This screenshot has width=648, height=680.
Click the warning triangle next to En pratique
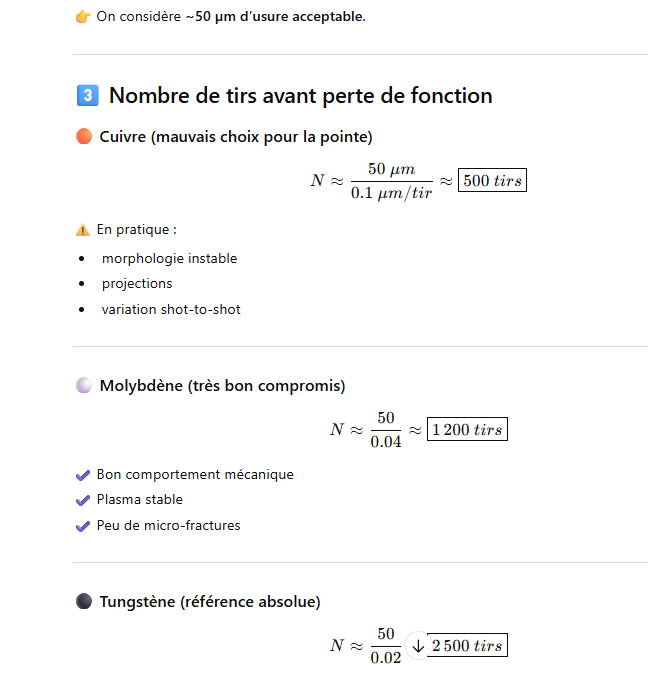point(83,230)
